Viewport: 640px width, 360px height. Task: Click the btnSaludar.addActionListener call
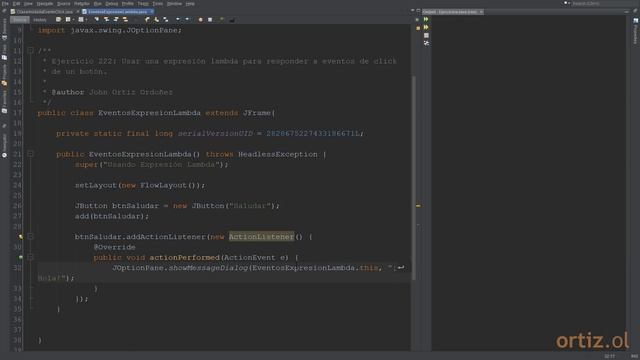pyautogui.click(x=140, y=237)
